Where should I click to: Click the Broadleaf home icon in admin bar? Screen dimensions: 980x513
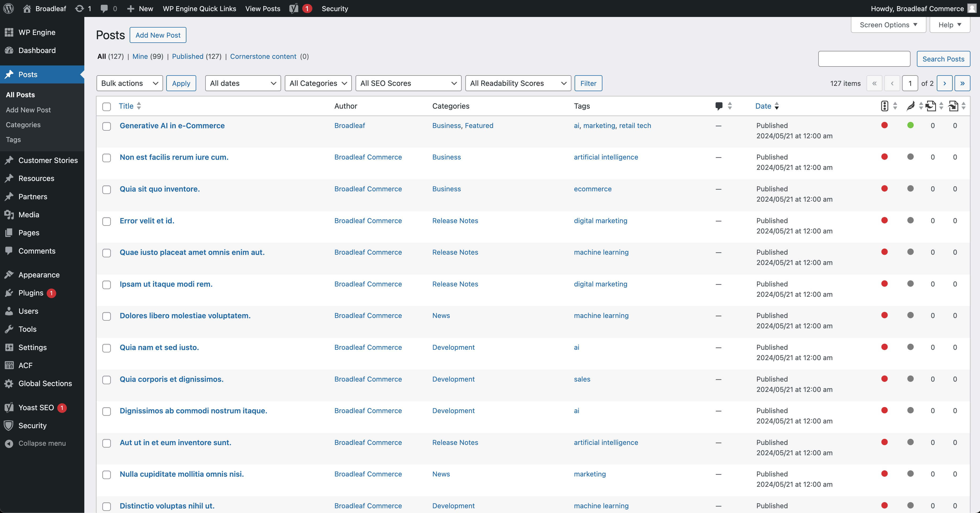coord(27,8)
